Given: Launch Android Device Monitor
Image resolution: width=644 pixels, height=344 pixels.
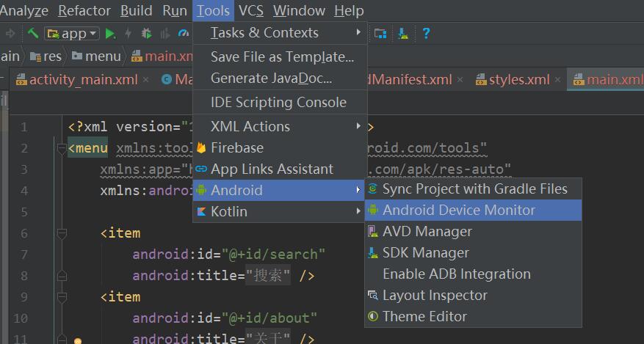Looking at the screenshot, I should click(473, 210).
